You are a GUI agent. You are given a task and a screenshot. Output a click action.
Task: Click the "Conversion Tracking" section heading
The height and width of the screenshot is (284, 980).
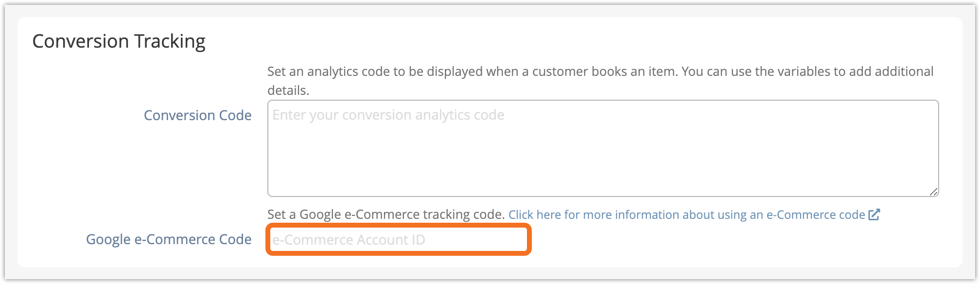119,41
